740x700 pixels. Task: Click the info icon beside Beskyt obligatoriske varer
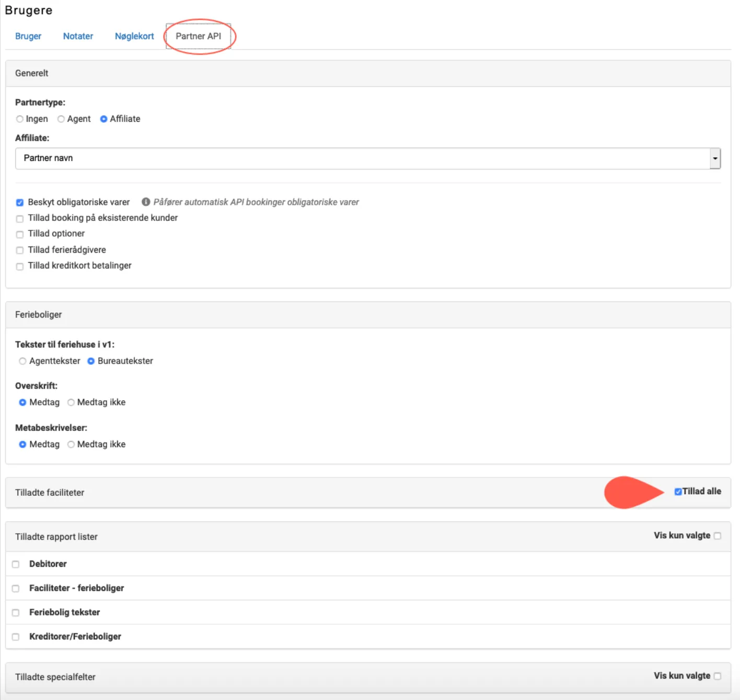pos(146,202)
